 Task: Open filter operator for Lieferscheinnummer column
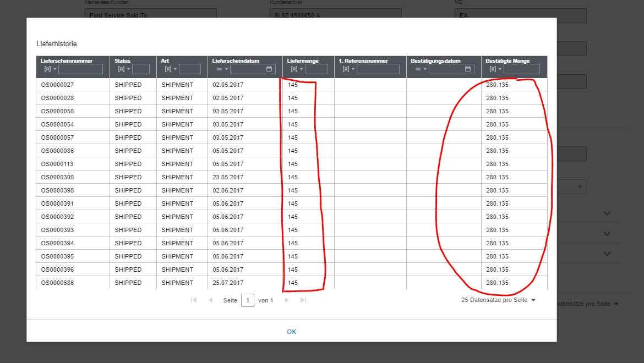50,69
